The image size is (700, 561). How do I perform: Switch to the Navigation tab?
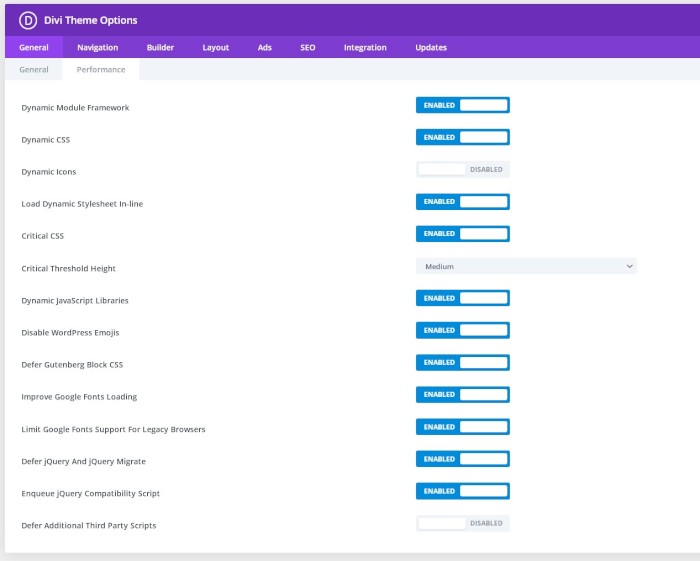pyautogui.click(x=97, y=47)
